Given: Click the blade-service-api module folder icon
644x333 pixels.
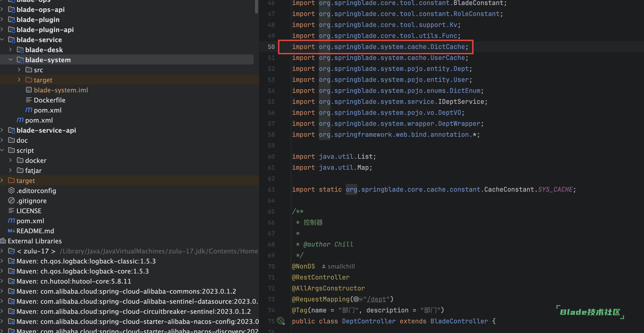Looking at the screenshot, I should coord(11,130).
